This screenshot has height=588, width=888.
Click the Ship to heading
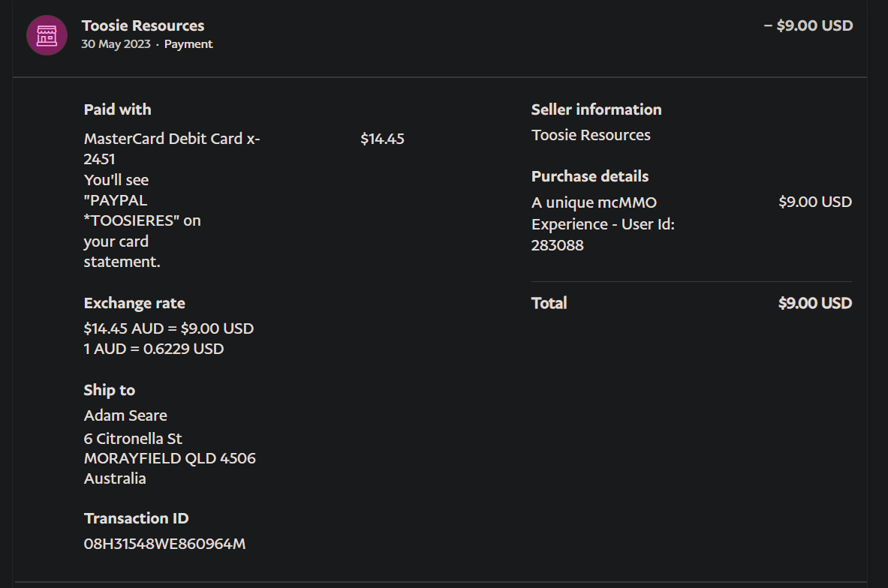110,390
